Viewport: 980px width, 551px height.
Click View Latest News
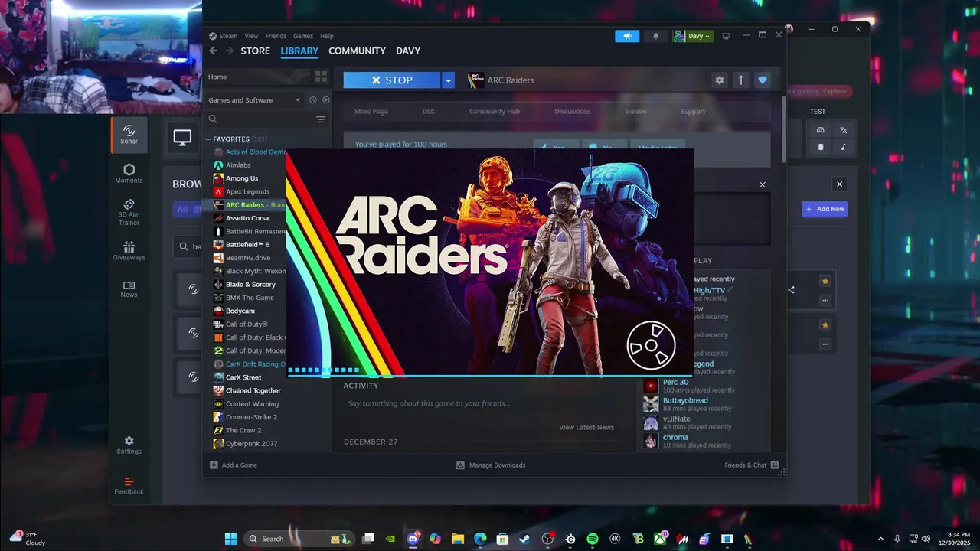[586, 427]
